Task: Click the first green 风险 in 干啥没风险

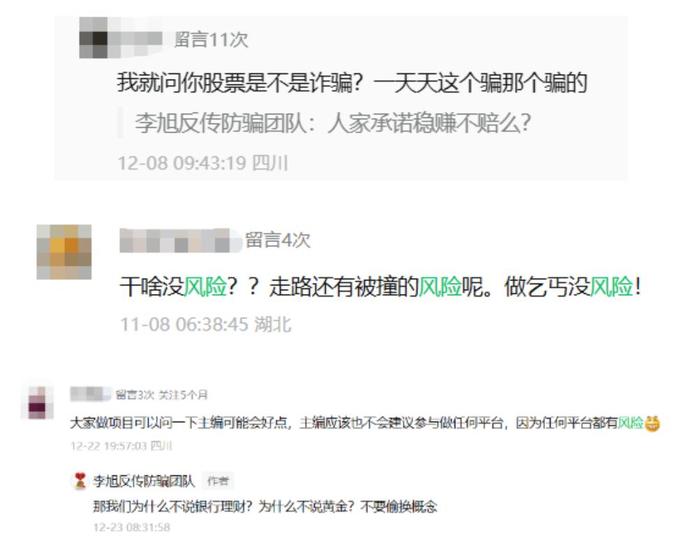Action: click(205, 286)
